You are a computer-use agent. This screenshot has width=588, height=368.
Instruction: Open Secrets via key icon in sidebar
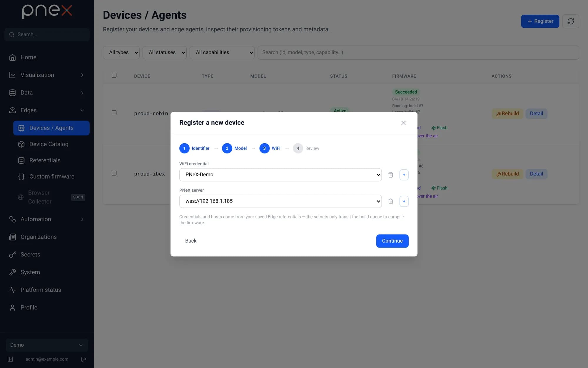[x=12, y=255]
